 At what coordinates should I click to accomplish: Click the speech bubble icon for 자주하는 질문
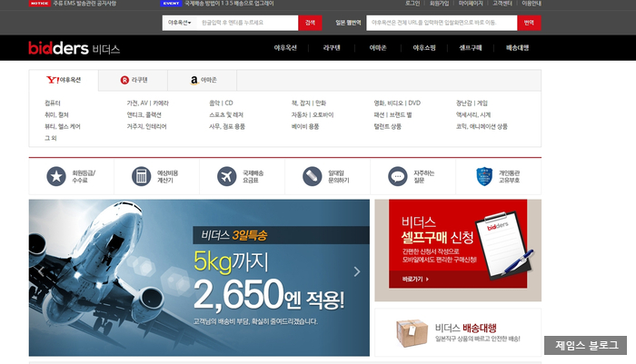pyautogui.click(x=398, y=176)
